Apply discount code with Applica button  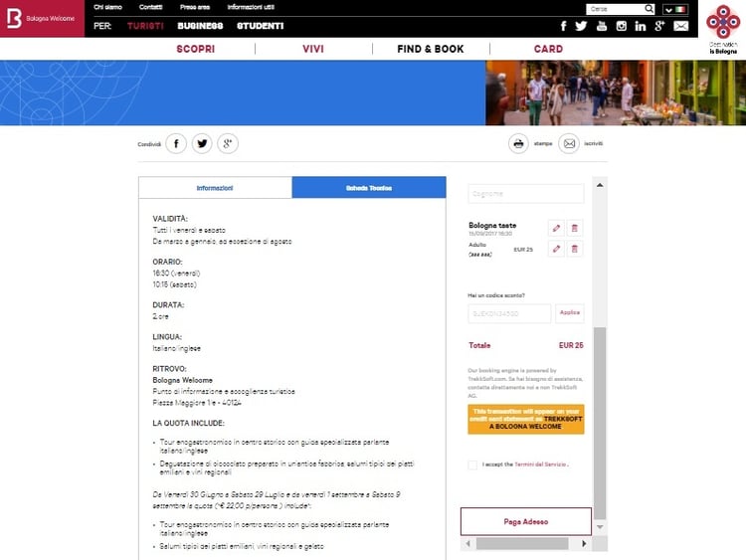[569, 312]
